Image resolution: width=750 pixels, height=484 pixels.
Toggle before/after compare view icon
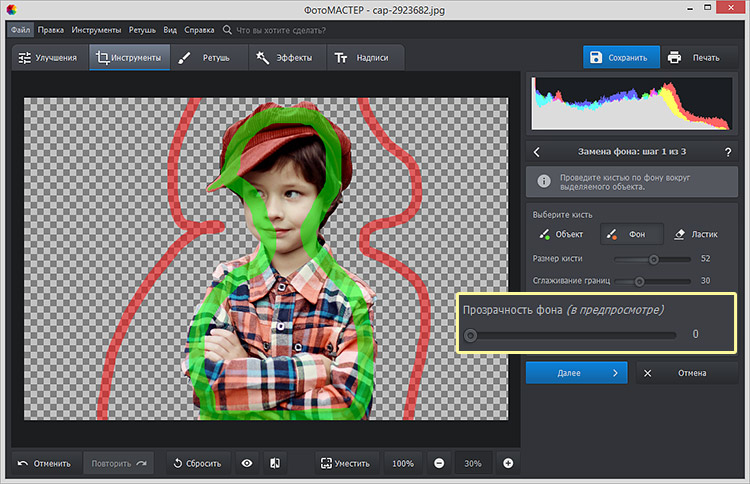[275, 463]
